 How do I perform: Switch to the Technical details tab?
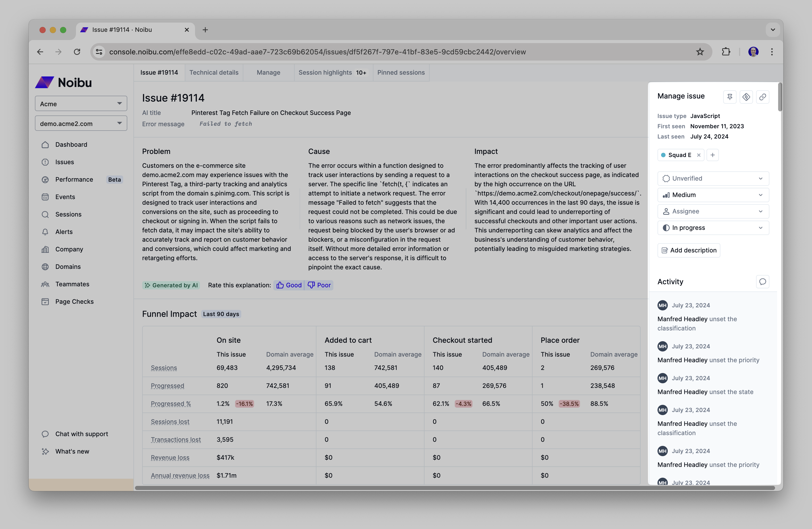pos(214,72)
